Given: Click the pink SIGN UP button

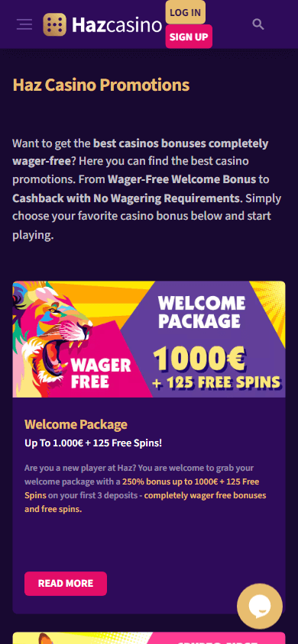Looking at the screenshot, I should click(x=189, y=37).
